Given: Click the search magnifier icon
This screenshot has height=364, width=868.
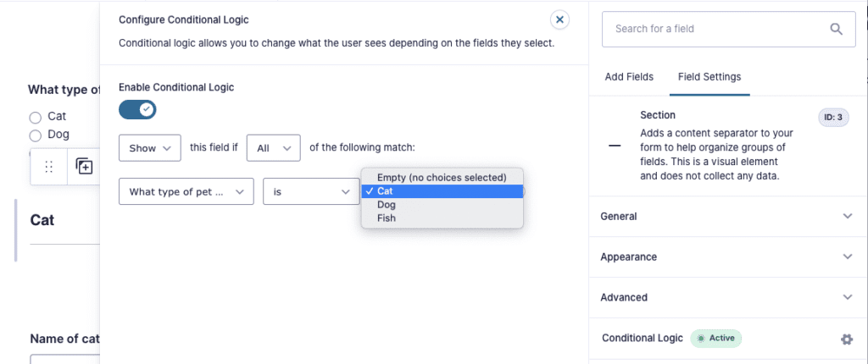Looking at the screenshot, I should 836,29.
